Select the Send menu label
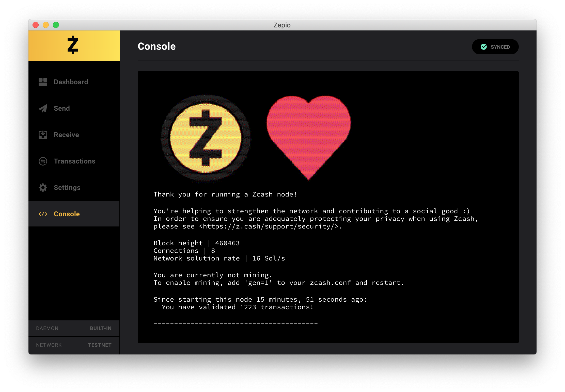Viewport: 565px width, 392px height. click(x=62, y=108)
